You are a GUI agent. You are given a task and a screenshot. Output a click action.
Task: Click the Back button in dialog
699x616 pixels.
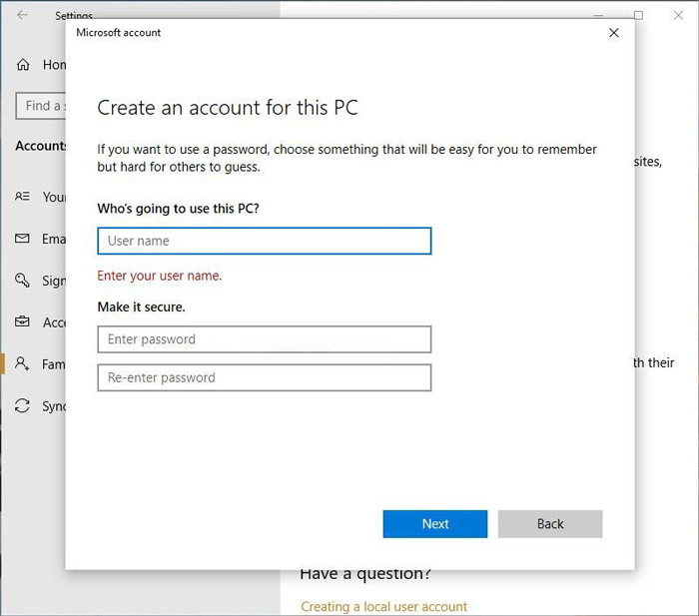[550, 524]
